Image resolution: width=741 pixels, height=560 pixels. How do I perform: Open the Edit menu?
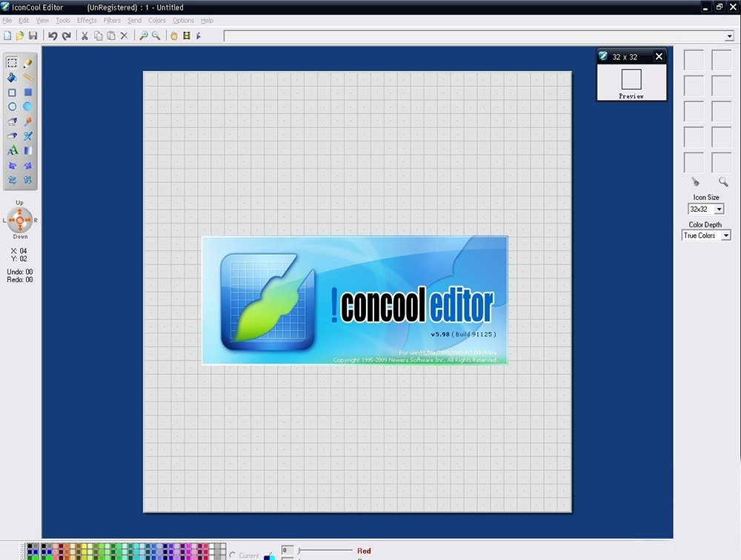[x=24, y=20]
